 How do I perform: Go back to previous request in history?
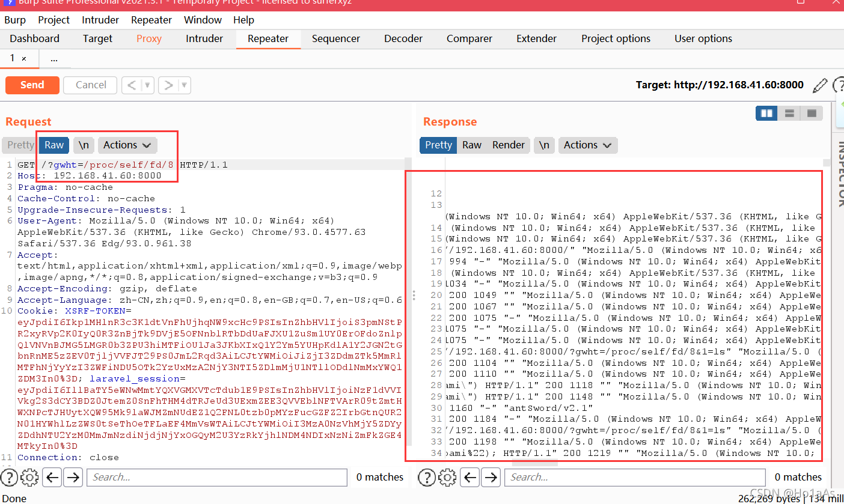pyautogui.click(x=132, y=85)
